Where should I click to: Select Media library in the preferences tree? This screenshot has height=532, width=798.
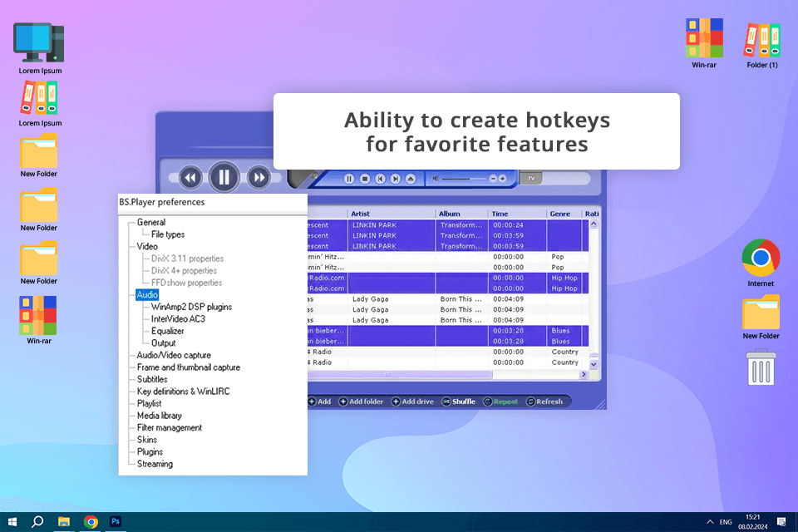coord(160,416)
